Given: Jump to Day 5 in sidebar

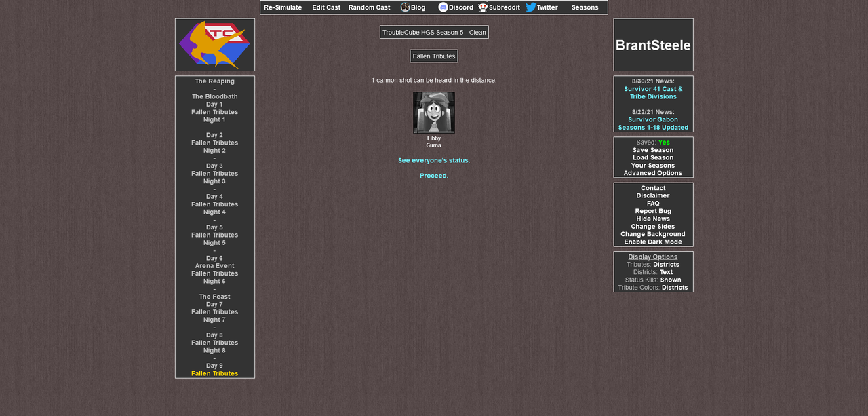Looking at the screenshot, I should [x=215, y=227].
